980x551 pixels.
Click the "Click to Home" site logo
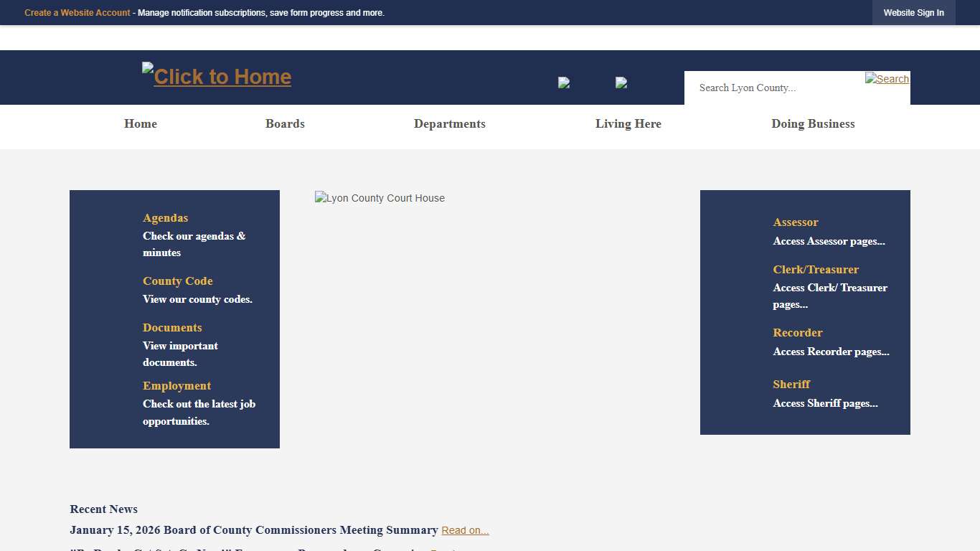coord(216,76)
